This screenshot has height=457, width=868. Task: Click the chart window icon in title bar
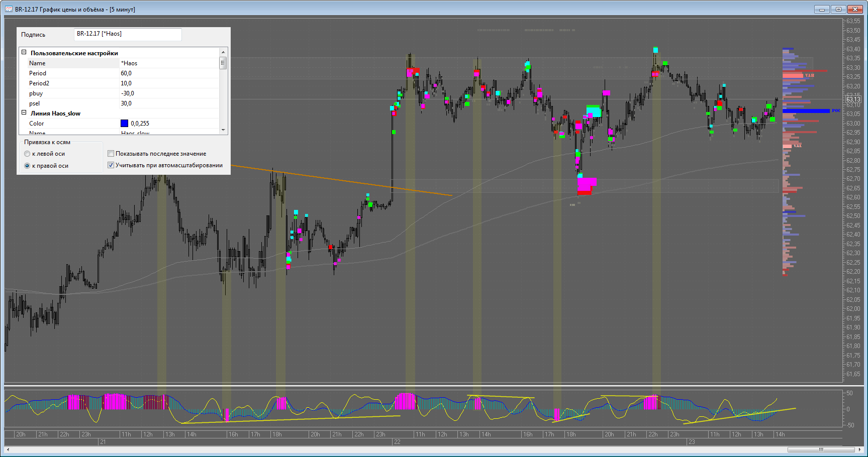(9, 9)
